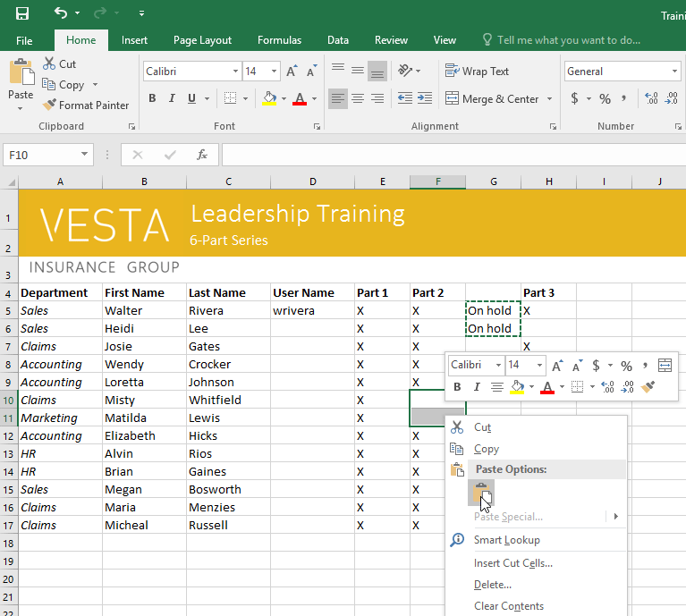Click the Save icon in title bar

[x=22, y=13]
